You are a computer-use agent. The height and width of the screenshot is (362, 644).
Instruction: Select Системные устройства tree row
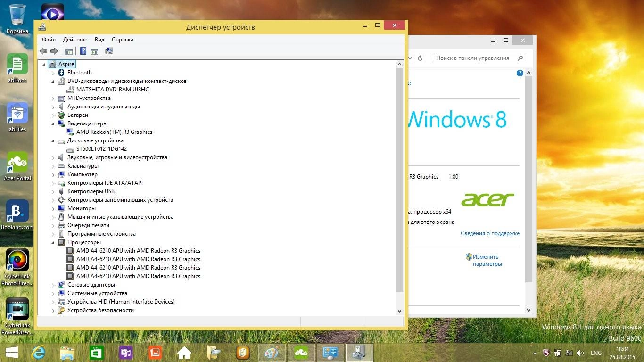[x=97, y=293]
